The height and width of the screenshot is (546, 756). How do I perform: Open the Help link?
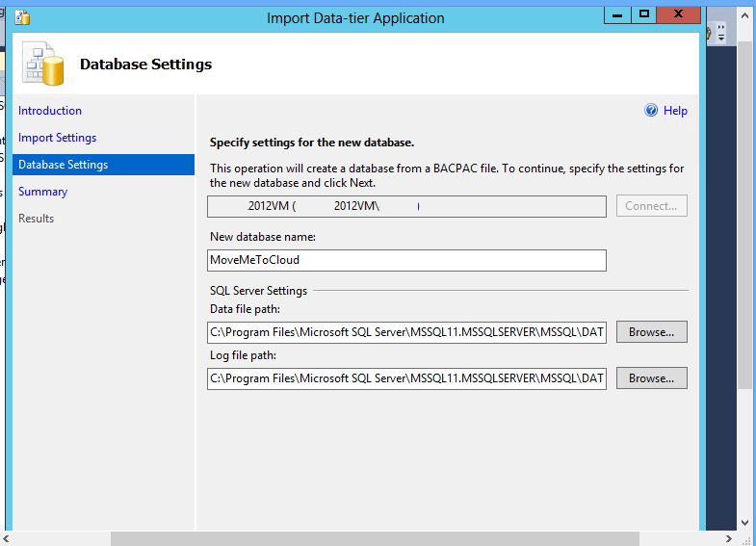(x=675, y=111)
